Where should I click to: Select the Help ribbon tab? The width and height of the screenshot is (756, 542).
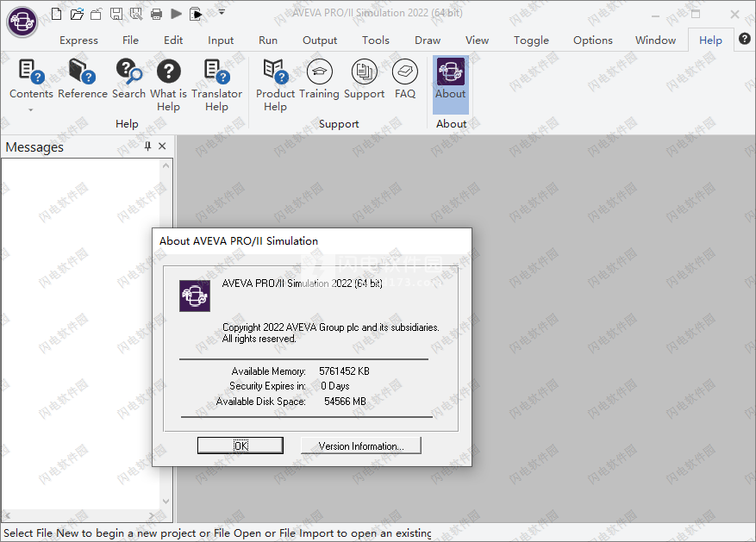tap(710, 40)
